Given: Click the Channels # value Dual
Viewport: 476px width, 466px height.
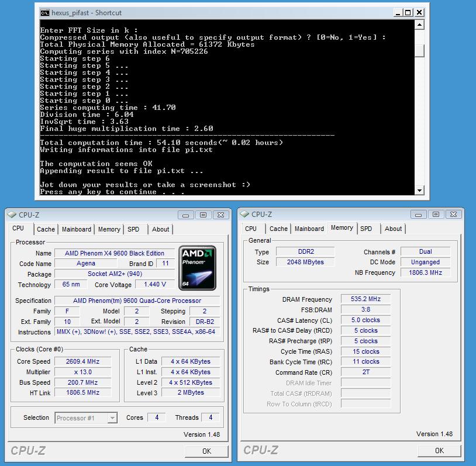Looking at the screenshot, I should pos(425,251).
